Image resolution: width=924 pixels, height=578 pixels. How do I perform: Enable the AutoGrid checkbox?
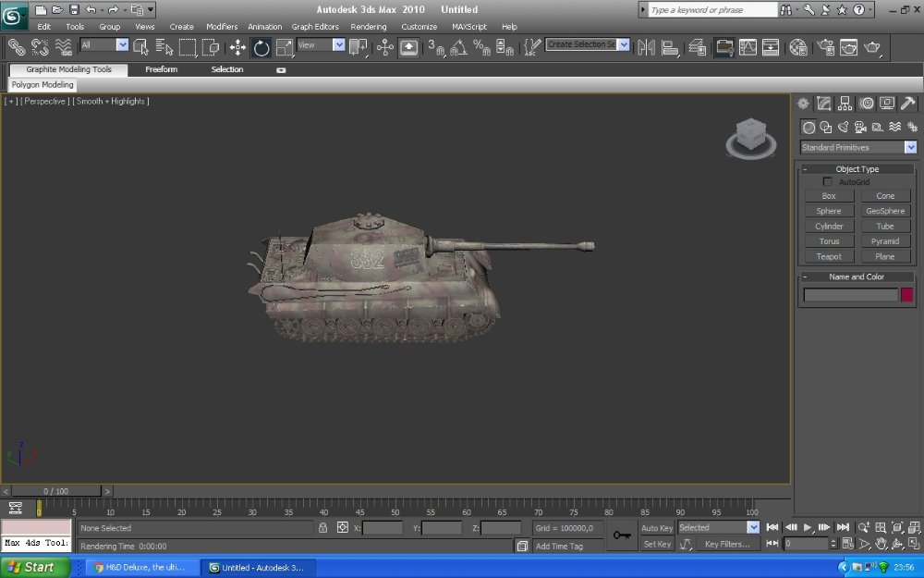coord(827,182)
